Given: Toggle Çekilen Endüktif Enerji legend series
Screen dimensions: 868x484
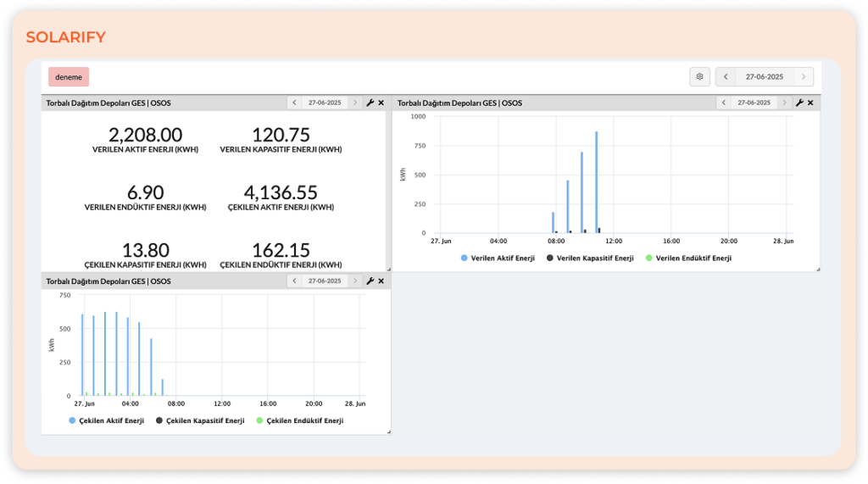Looking at the screenshot, I should tap(299, 421).
